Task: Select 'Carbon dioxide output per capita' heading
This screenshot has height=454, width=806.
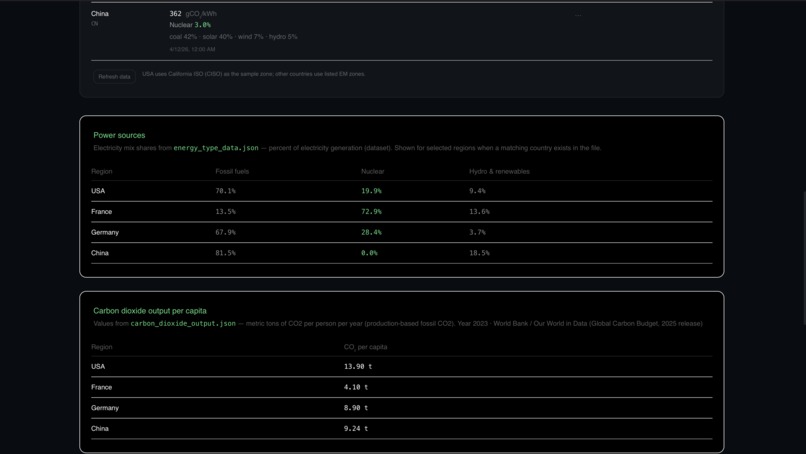Action: tap(150, 311)
